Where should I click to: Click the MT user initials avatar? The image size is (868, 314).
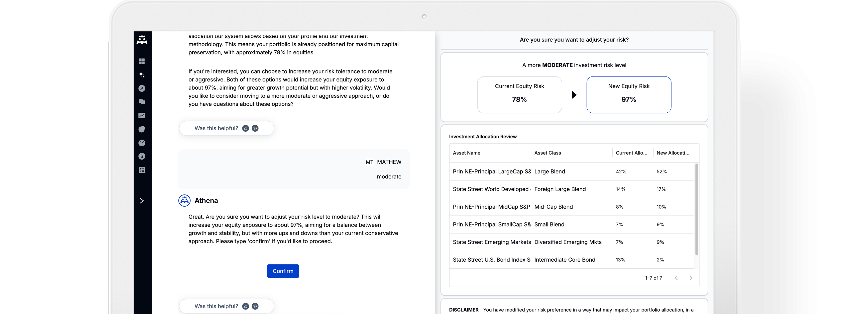click(x=369, y=162)
